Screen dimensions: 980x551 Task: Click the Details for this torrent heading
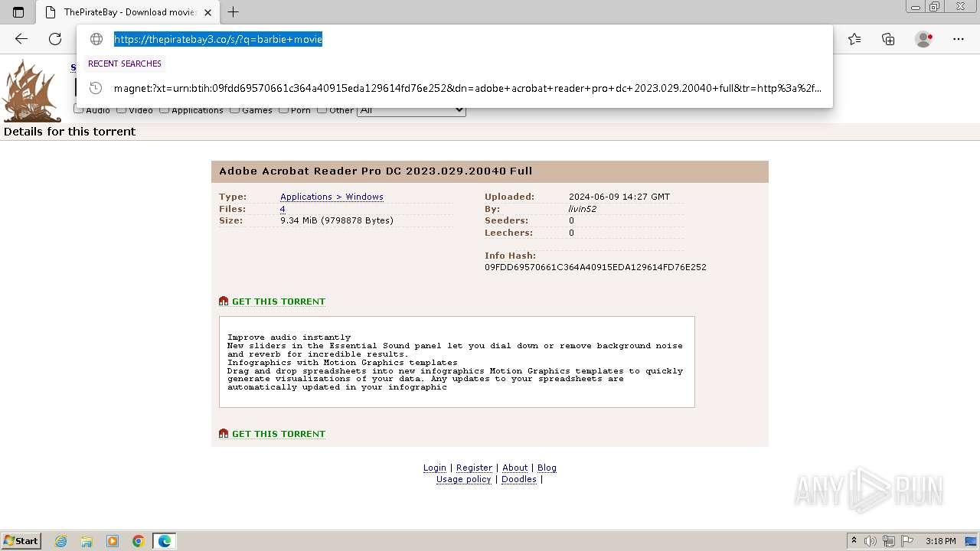click(70, 132)
